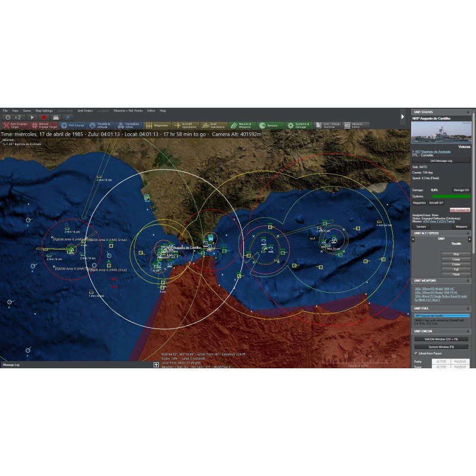Open the Map Settings menu
The image size is (476, 476).
(x=43, y=111)
